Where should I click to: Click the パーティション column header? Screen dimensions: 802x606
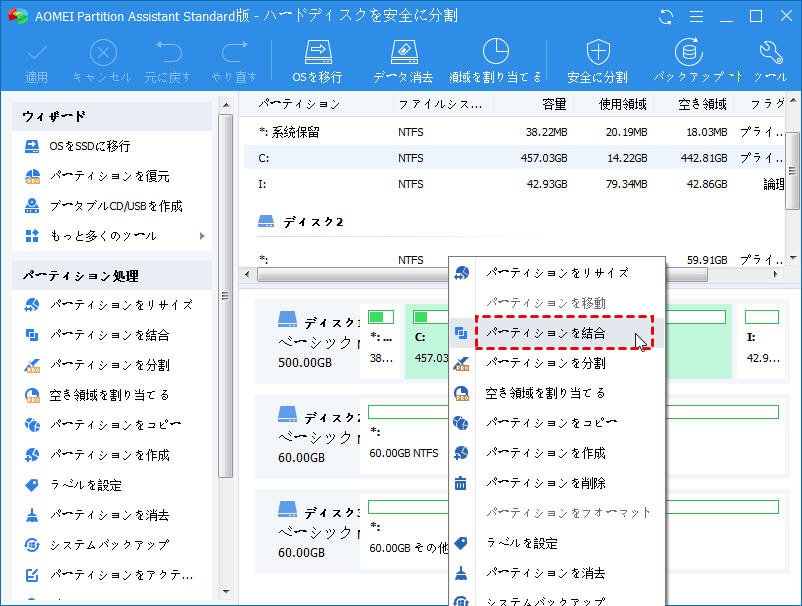[x=299, y=104]
